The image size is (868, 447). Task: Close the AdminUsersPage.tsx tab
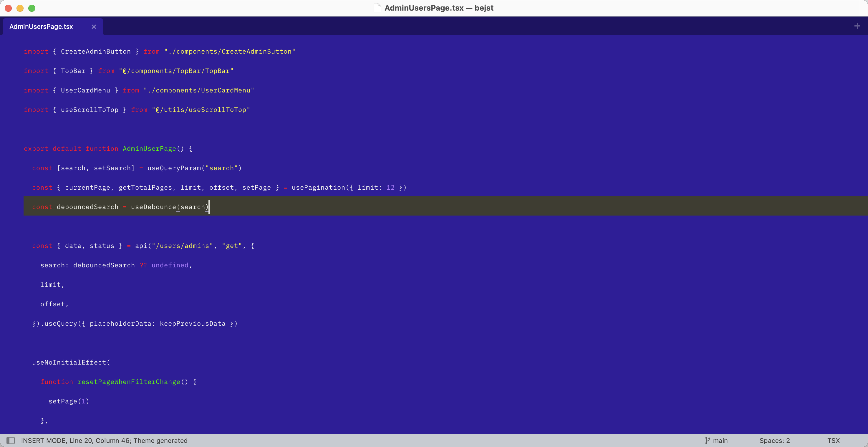click(x=94, y=27)
